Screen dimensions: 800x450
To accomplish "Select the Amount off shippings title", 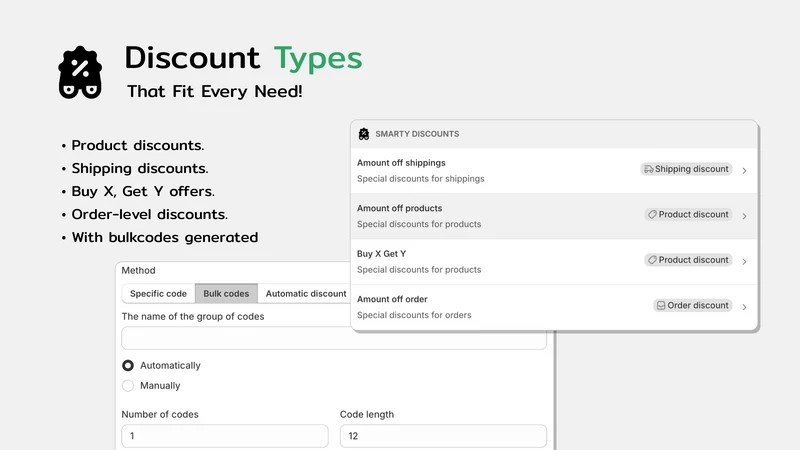I will tap(401, 163).
